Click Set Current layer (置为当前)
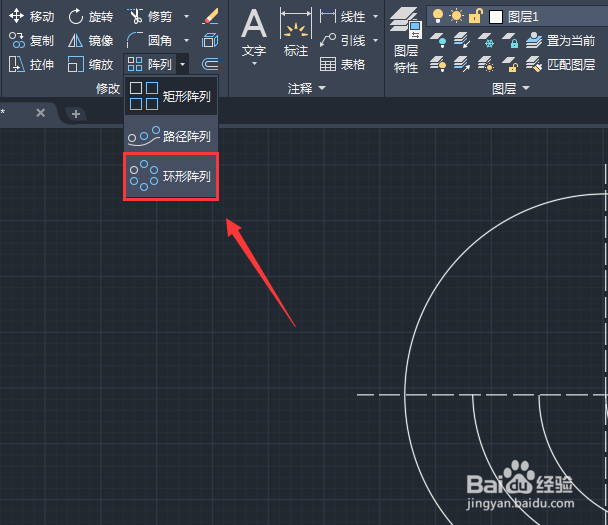Screen dimensions: 608x525 click(x=561, y=40)
